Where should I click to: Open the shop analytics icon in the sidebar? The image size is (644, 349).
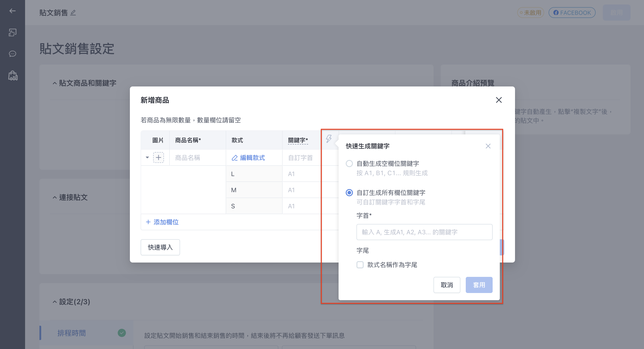(x=13, y=75)
